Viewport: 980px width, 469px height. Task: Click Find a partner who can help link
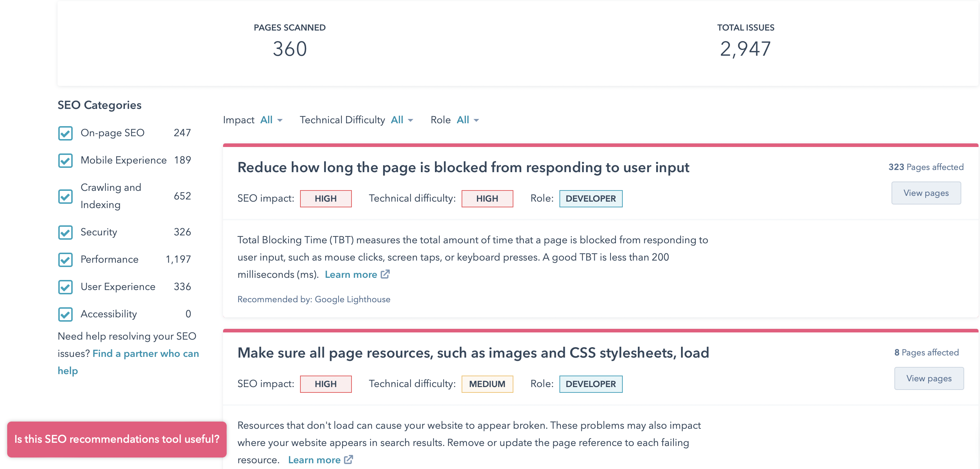128,362
